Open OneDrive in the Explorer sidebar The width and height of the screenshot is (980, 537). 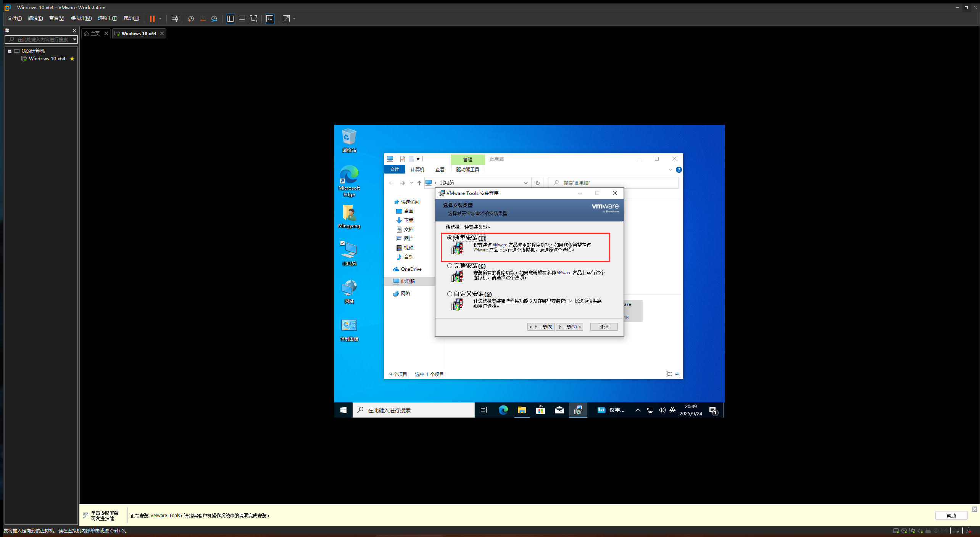(411, 269)
